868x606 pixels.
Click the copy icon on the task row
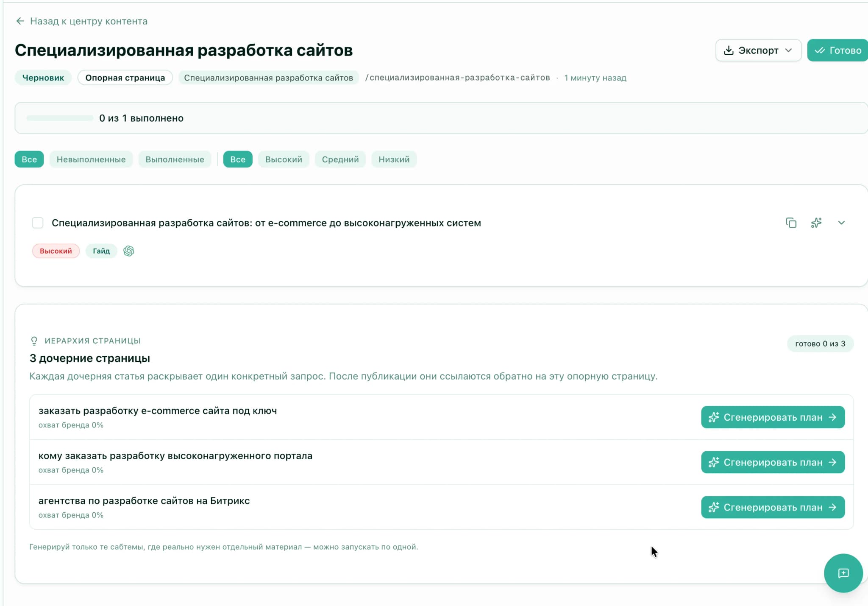tap(791, 223)
